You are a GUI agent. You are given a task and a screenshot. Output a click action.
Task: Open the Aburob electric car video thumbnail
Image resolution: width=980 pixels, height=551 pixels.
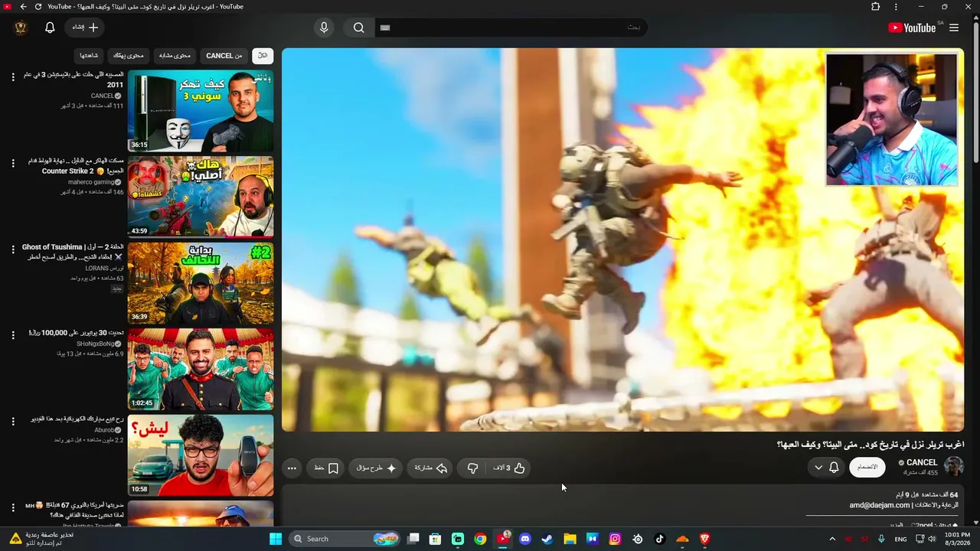click(201, 455)
